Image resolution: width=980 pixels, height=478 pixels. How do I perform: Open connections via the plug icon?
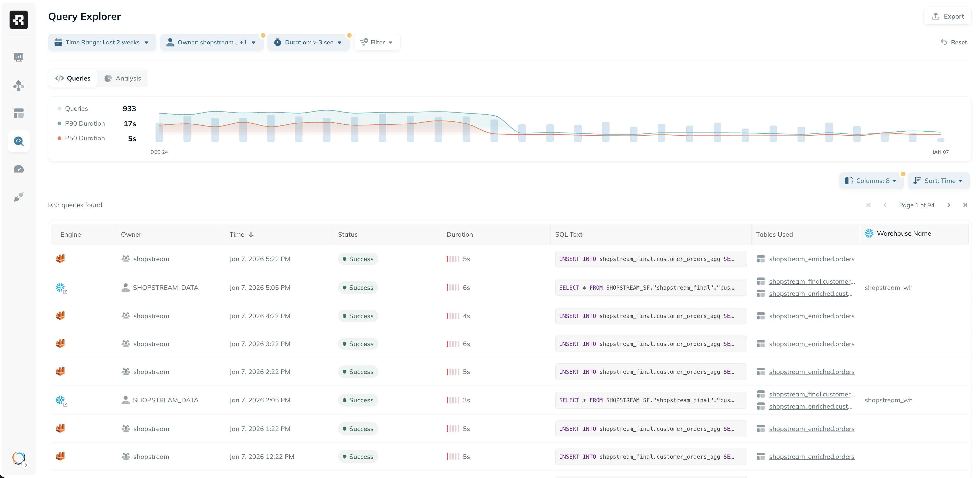tap(19, 197)
